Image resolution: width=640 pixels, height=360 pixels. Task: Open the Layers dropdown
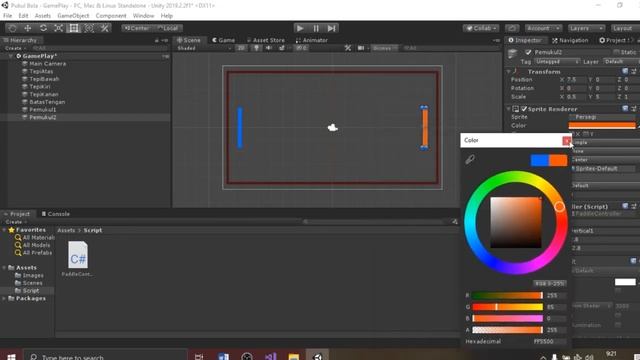pyautogui.click(x=586, y=28)
